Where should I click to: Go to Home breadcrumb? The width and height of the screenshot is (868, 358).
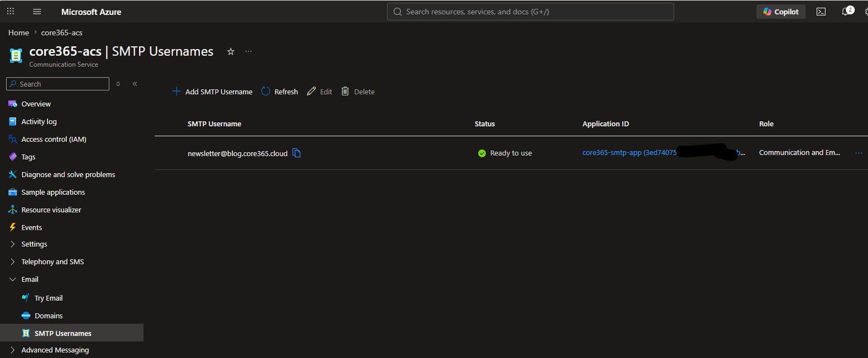18,33
